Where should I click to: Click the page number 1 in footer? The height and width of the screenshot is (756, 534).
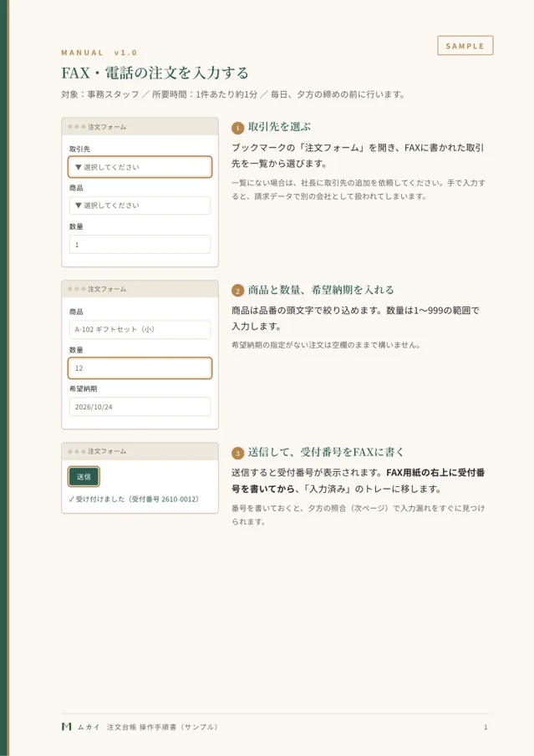486,727
